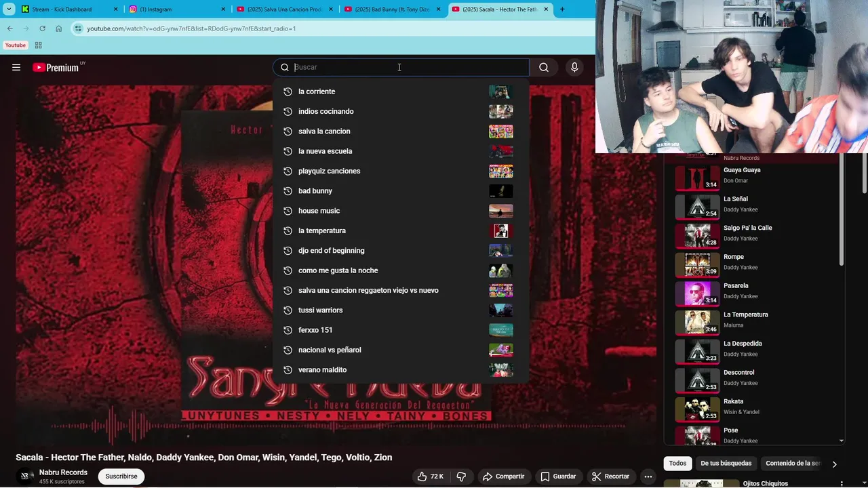Viewport: 868px width, 488px height.
Task: Click the search magnifier button
Action: 543,67
